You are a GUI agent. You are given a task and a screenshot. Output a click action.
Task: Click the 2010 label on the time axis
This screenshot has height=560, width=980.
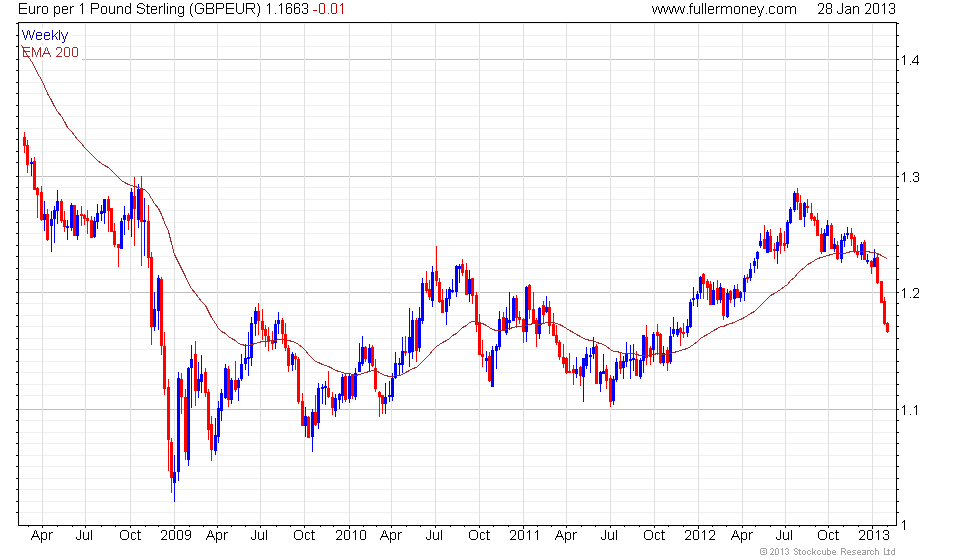(350, 535)
